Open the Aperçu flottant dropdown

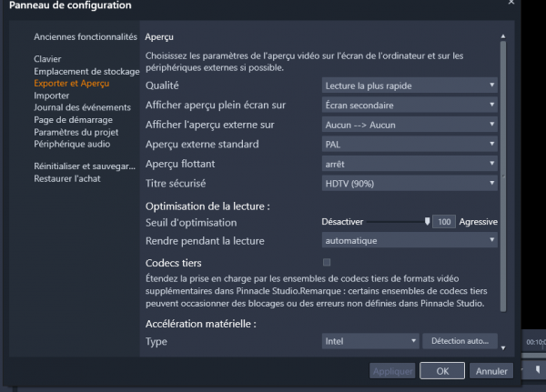pos(409,164)
